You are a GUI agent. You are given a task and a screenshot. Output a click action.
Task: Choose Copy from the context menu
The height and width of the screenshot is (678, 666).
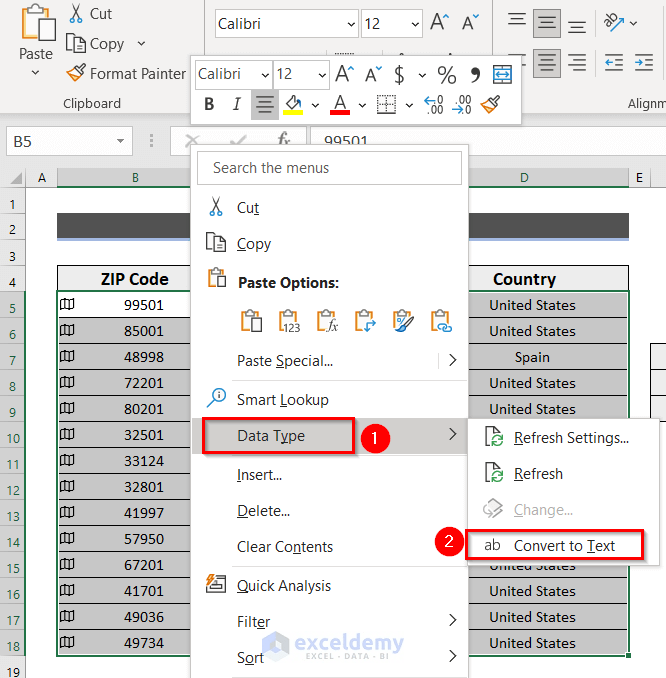coord(329,244)
